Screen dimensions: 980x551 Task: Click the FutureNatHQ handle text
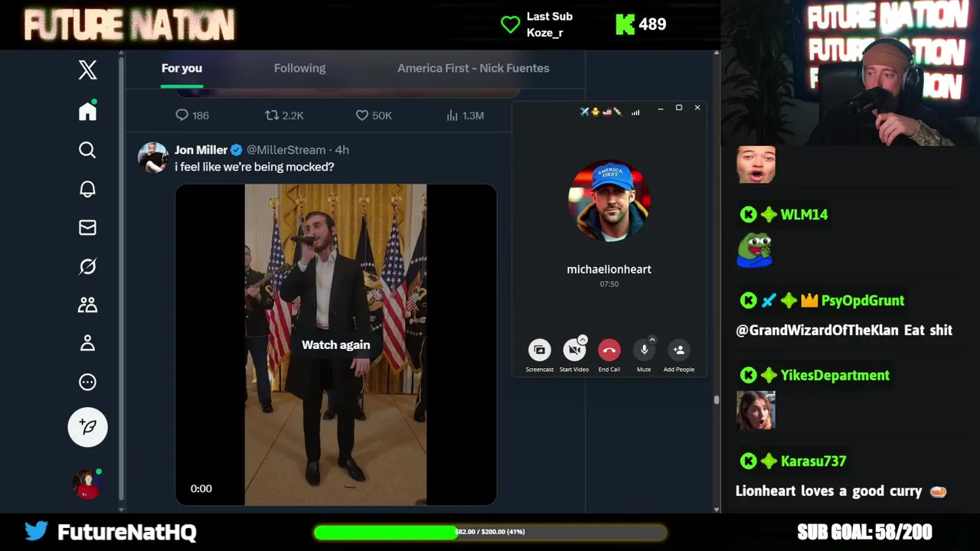click(x=127, y=532)
